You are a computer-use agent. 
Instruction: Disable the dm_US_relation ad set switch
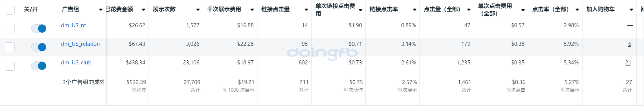(39, 47)
